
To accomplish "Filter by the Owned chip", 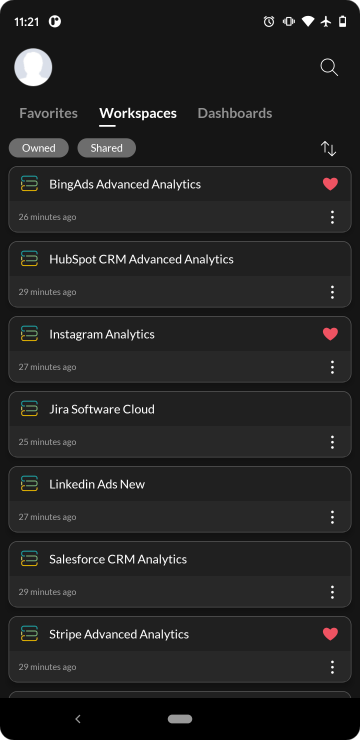I will [39, 148].
